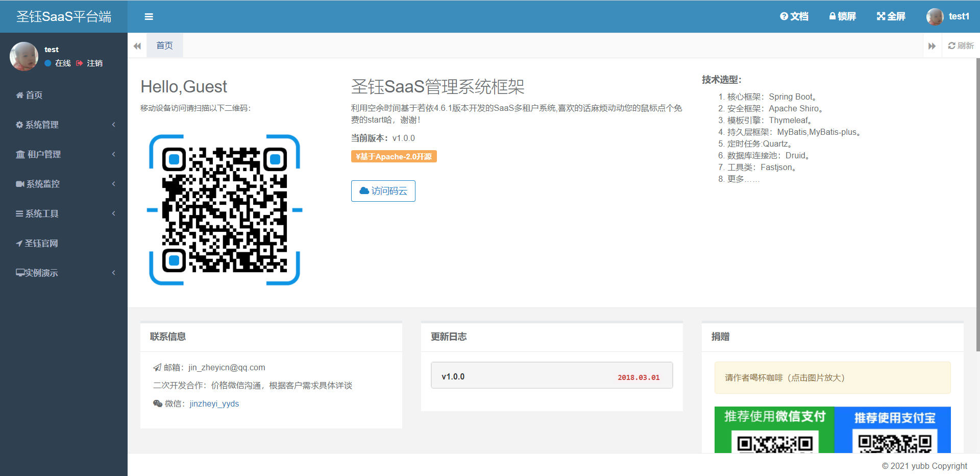Click the 定时任务 Quartz list item

pyautogui.click(x=760, y=144)
